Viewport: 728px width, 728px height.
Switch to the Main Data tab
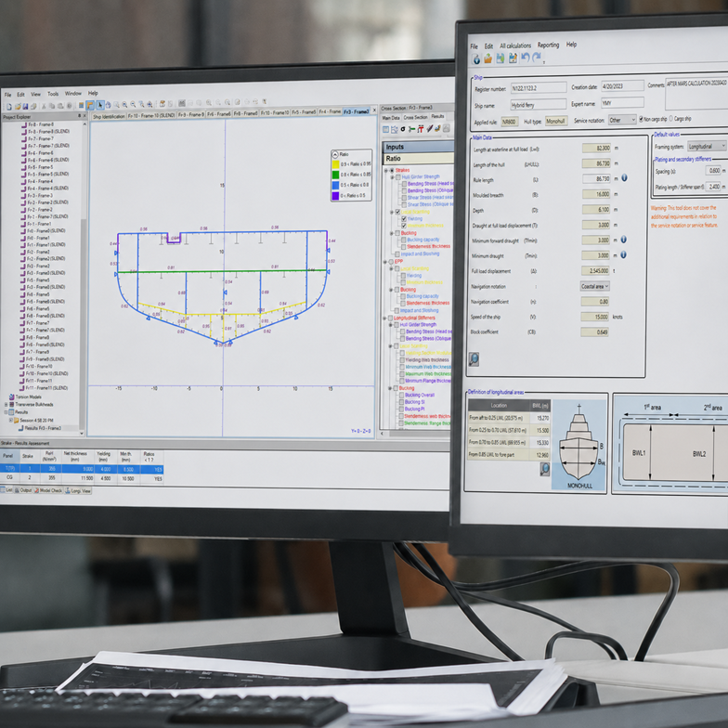pos(391,118)
